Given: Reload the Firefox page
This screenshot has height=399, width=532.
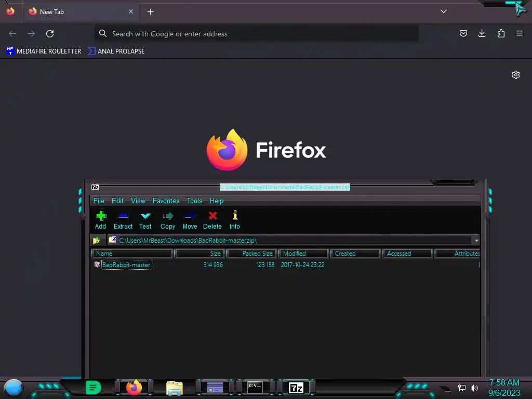Looking at the screenshot, I should coord(50,34).
